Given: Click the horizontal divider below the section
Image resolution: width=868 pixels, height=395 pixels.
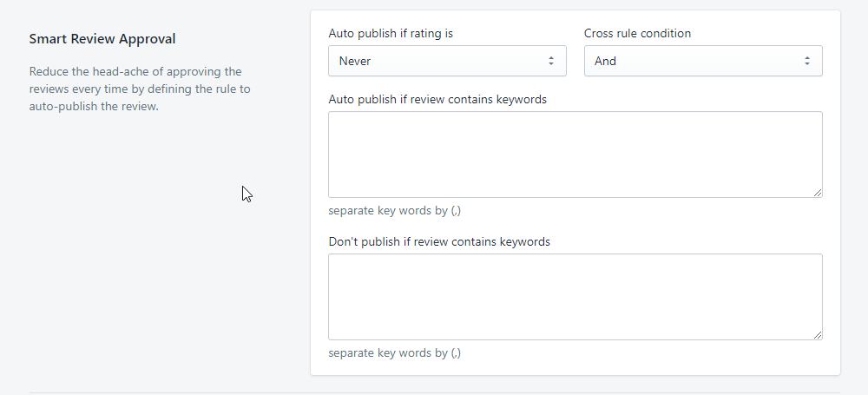Looking at the screenshot, I should pos(434,392).
